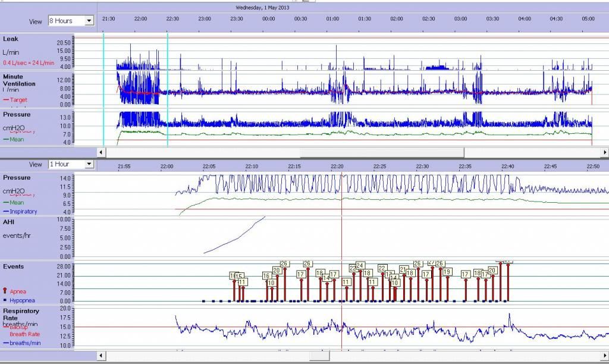Click the 04:30 time on overview axis

click(x=556, y=18)
